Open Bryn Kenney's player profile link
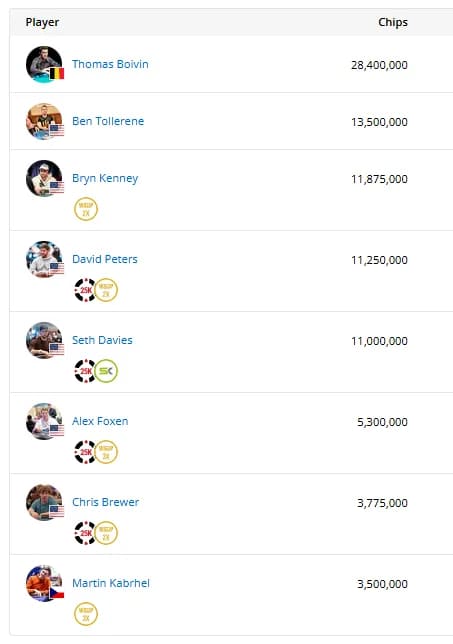The height and width of the screenshot is (644, 453). 105,178
